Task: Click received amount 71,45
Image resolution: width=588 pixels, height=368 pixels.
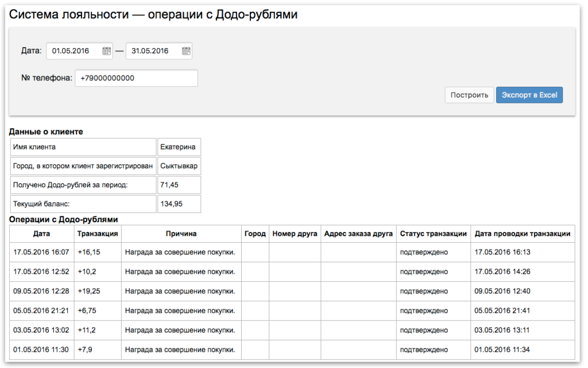Action: [x=179, y=185]
